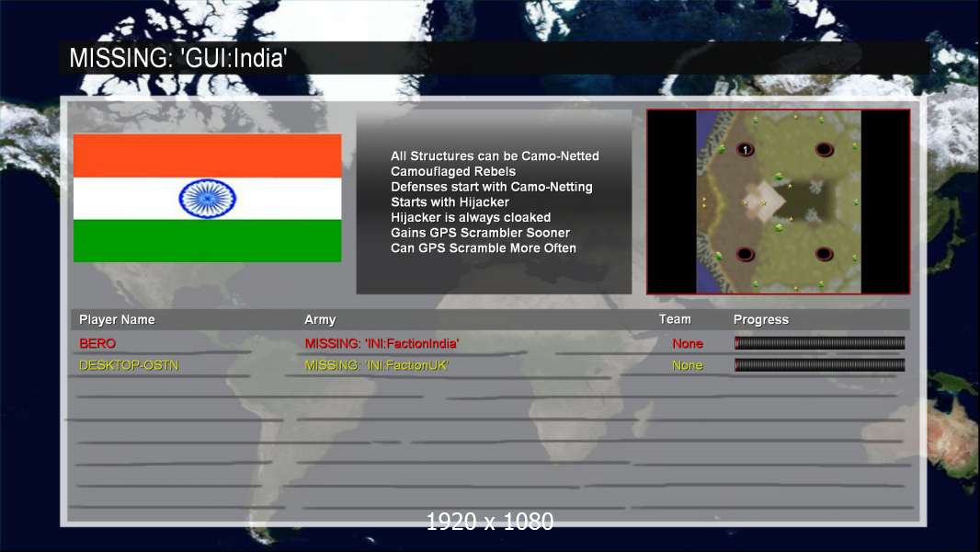This screenshot has width=980, height=552.
Task: Select start position 1 on the minimap
Action: (745, 149)
